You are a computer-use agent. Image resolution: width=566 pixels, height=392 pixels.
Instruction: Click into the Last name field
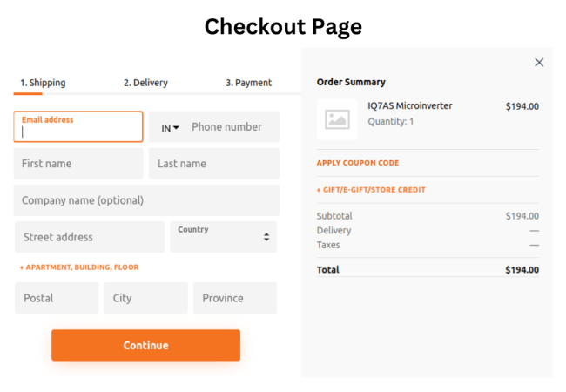pyautogui.click(x=214, y=164)
